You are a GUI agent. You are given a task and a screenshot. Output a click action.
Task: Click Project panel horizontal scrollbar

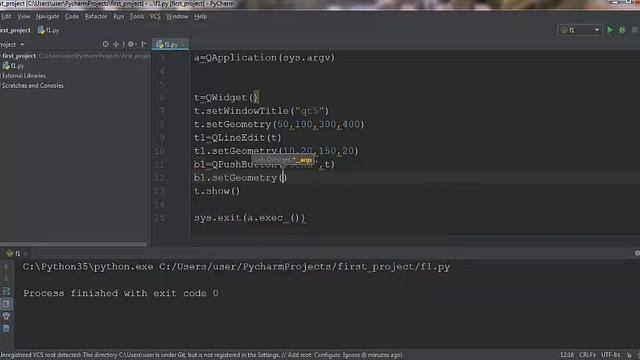[x=74, y=244]
